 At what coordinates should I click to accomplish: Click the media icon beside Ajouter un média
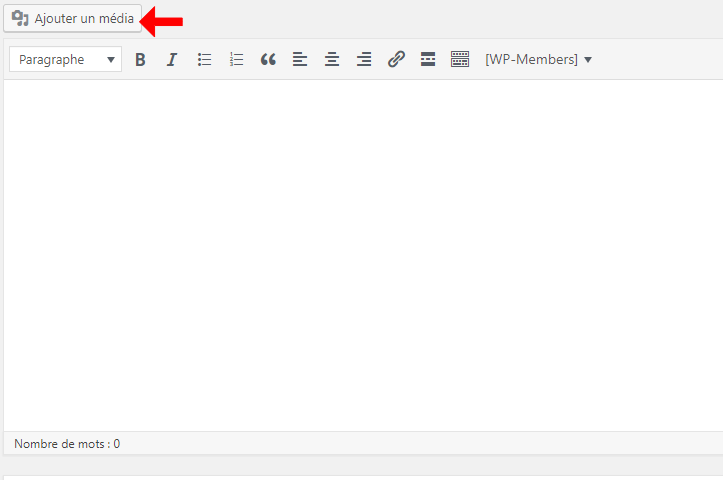(20, 19)
